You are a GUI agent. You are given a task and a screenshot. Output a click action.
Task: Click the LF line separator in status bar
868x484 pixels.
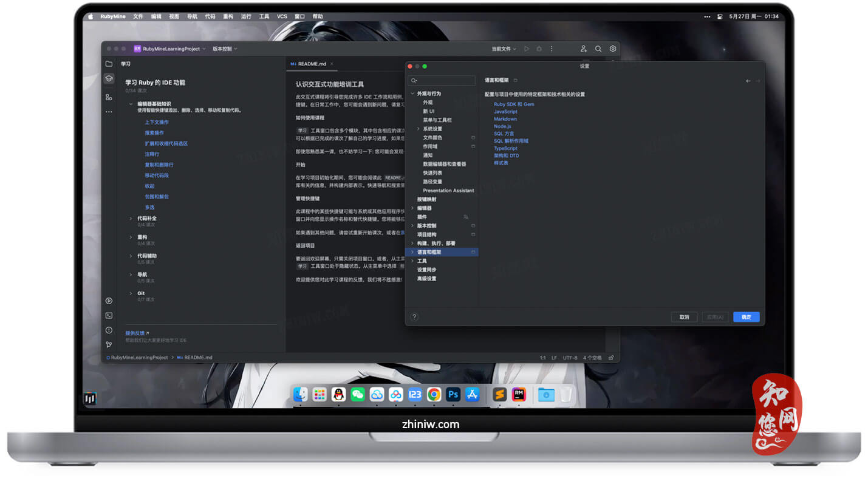pos(554,358)
